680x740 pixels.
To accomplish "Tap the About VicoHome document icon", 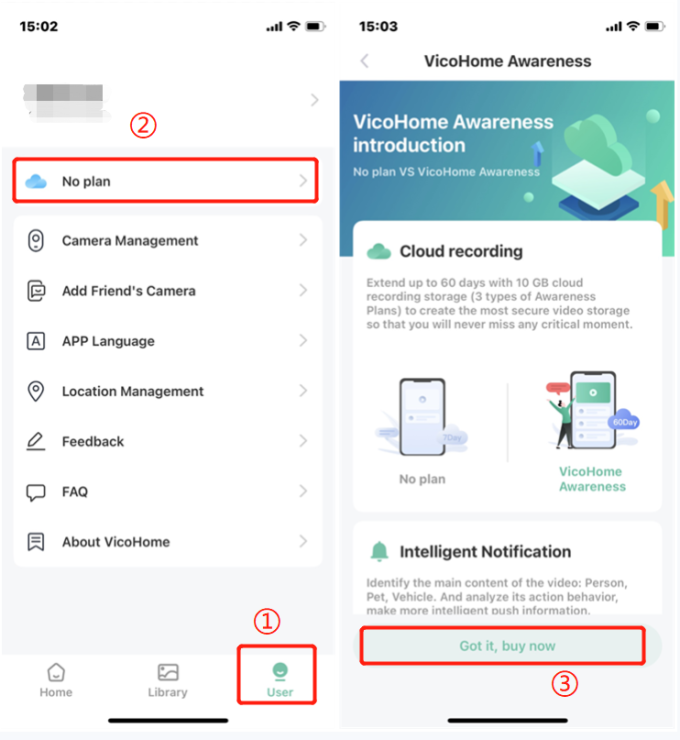I will pyautogui.click(x=36, y=542).
